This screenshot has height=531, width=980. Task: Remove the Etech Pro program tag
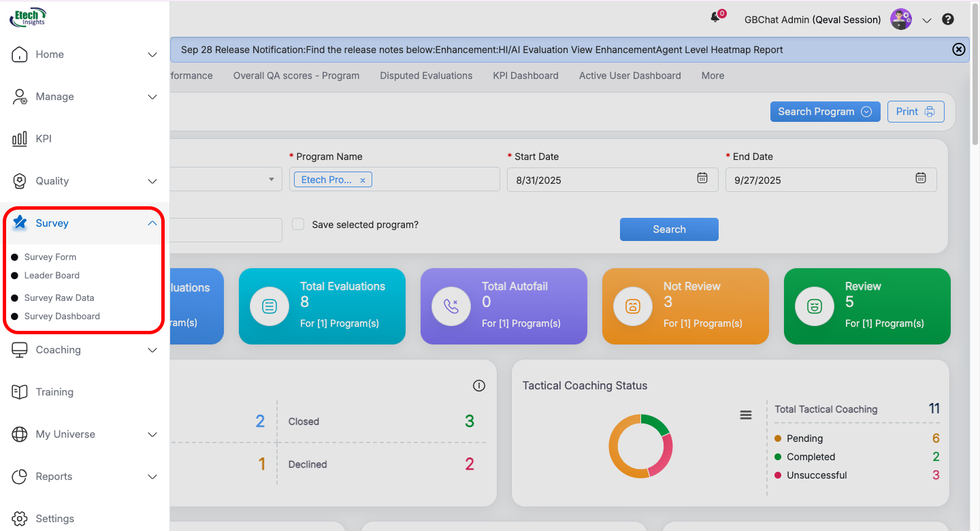363,180
